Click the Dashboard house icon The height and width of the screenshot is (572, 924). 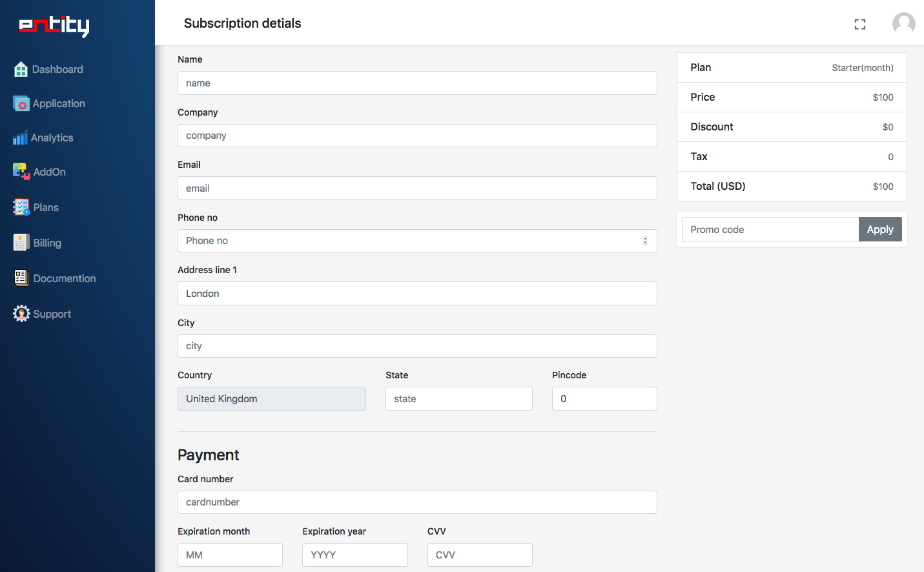(x=21, y=69)
